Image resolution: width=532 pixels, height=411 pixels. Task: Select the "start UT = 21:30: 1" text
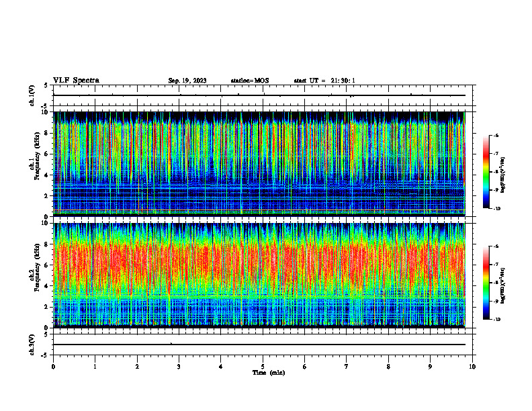pos(324,81)
